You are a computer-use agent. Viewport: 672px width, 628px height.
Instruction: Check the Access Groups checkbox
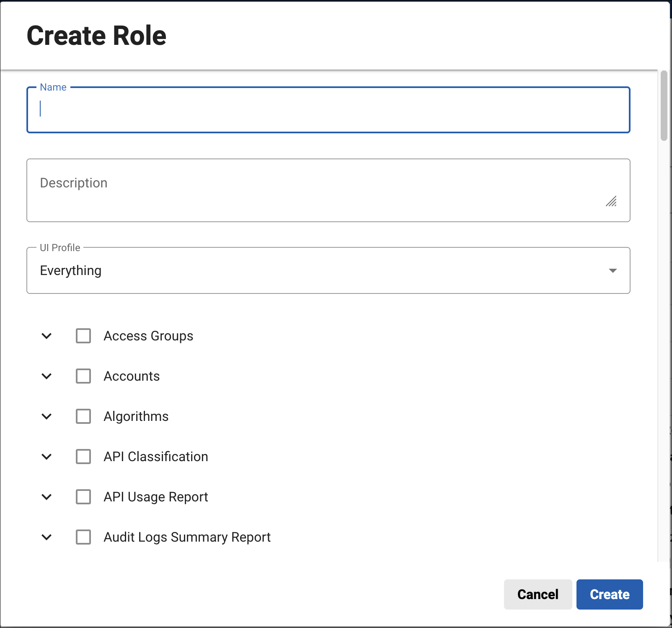83,336
